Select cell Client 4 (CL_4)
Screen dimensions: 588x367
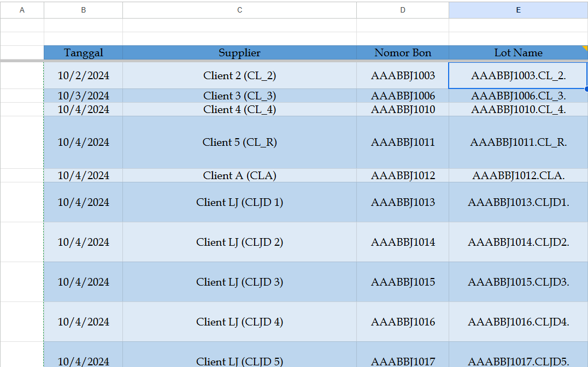coord(239,109)
